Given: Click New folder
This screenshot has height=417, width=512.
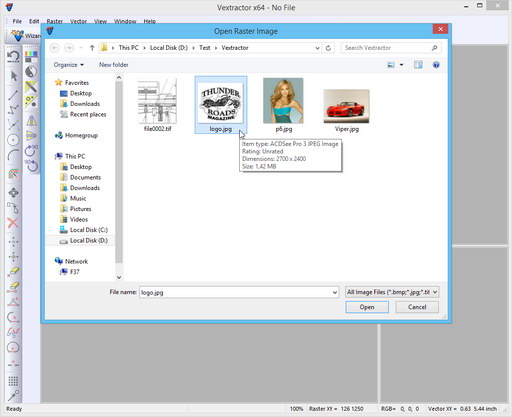Looking at the screenshot, I should (x=114, y=65).
